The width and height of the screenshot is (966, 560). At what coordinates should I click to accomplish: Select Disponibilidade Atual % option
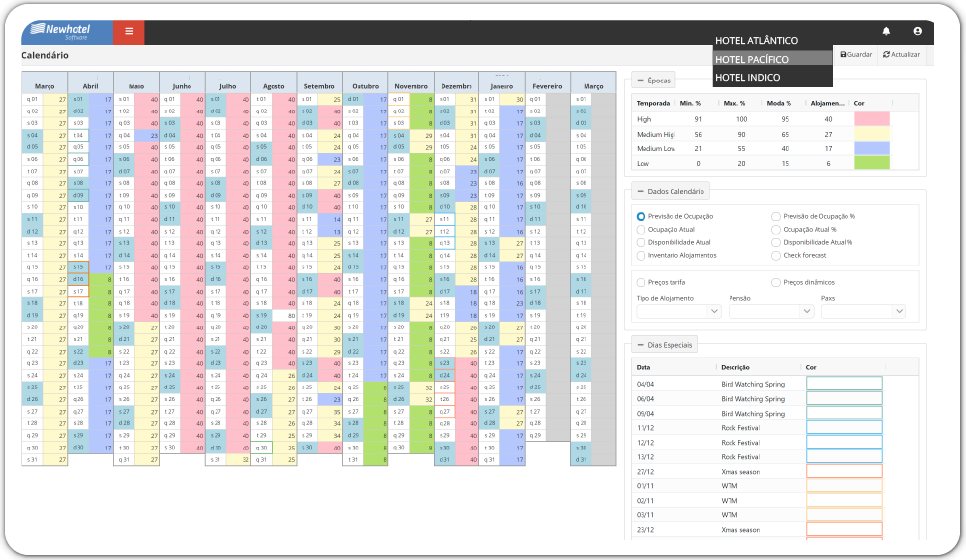(776, 242)
